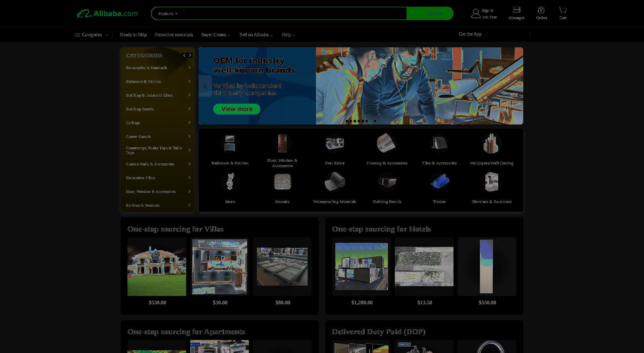
Task: Expand the Help dropdown
Action: (x=293, y=35)
